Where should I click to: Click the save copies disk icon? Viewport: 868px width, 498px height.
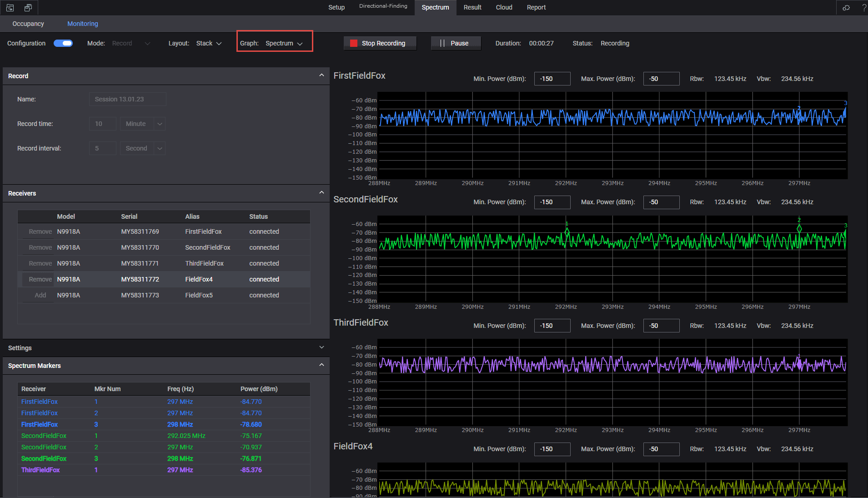click(28, 8)
